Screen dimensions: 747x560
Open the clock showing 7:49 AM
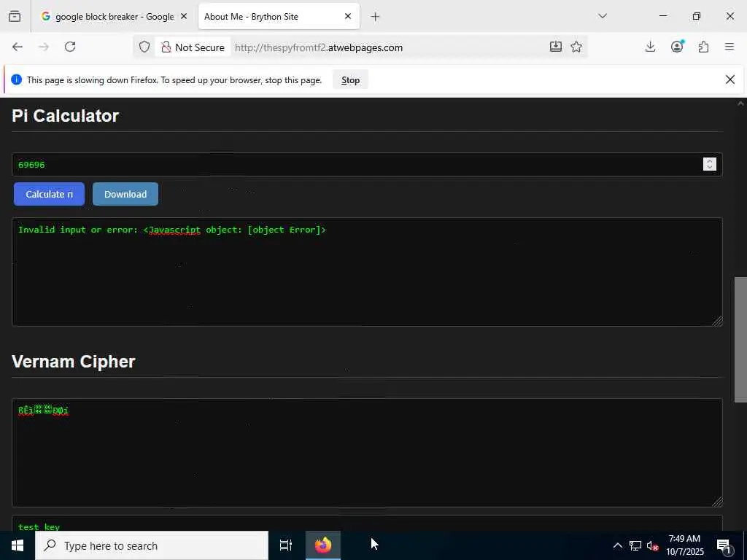click(684, 545)
